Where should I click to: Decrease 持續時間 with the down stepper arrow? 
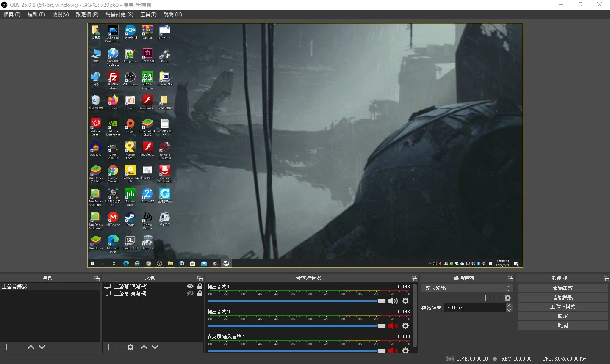click(x=509, y=310)
